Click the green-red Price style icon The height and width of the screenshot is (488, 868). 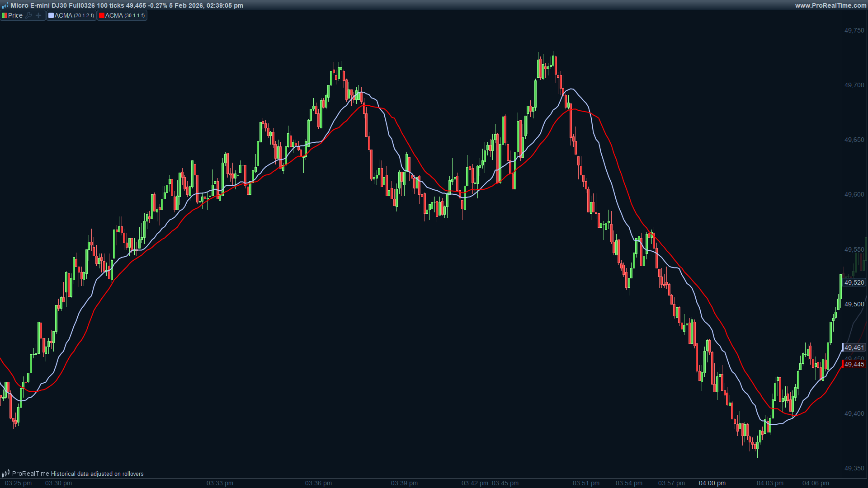pos(4,15)
